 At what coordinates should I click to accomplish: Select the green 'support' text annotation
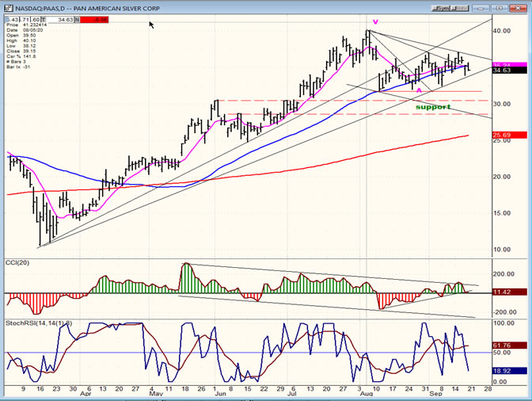433,106
